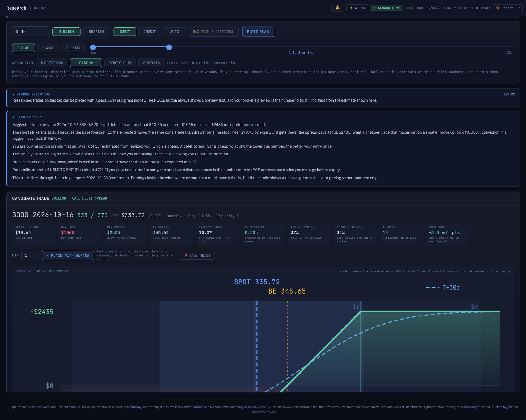The width and height of the screenshot is (526, 420).
Task: Click the SPOT $335.72 header value
Action: tap(128, 215)
